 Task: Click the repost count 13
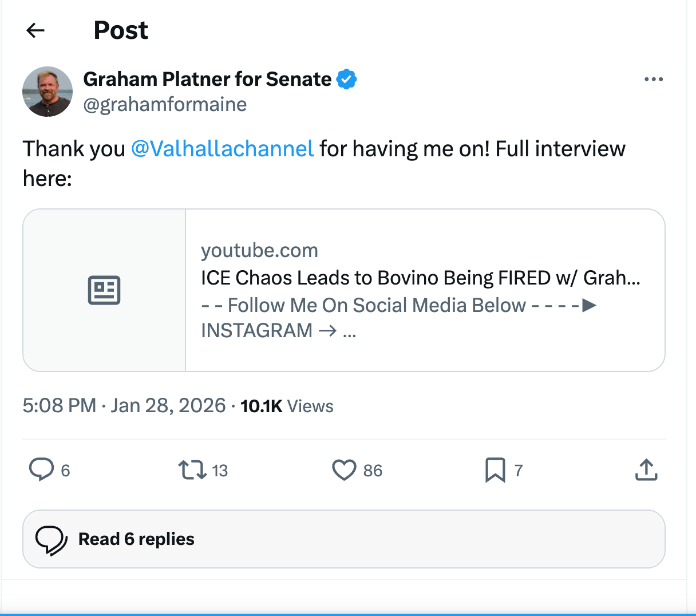(220, 471)
